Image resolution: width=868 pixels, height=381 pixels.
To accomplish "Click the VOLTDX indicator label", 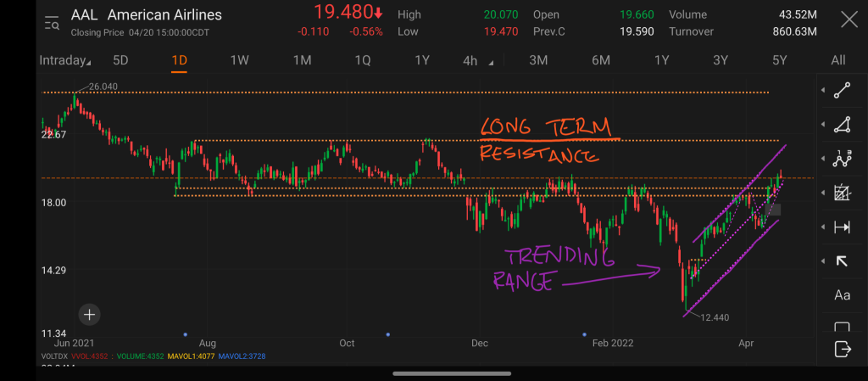I will coord(54,356).
